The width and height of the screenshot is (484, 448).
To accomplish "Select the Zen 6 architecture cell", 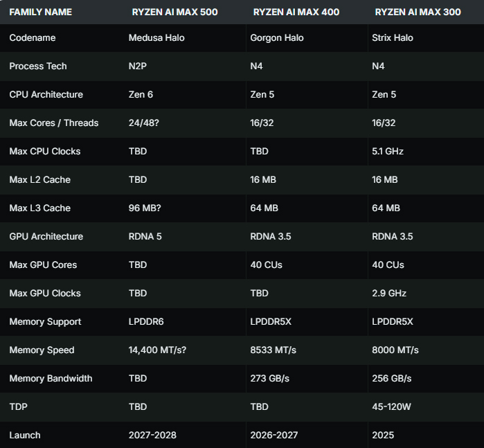I will click(x=141, y=94).
